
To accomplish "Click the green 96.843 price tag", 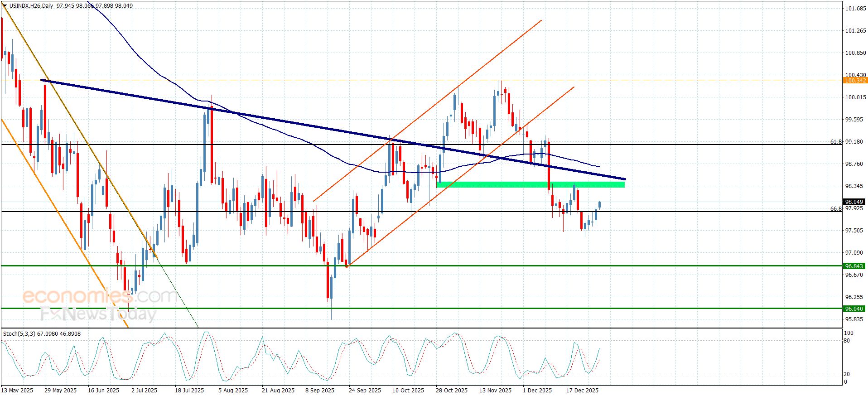I will click(854, 266).
